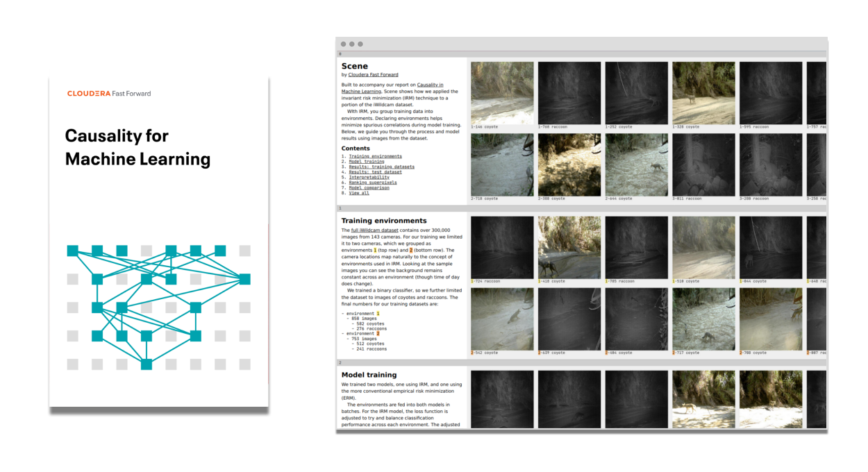The height and width of the screenshot is (472, 868).
Task: Click the Scene page heading
Action: (355, 67)
